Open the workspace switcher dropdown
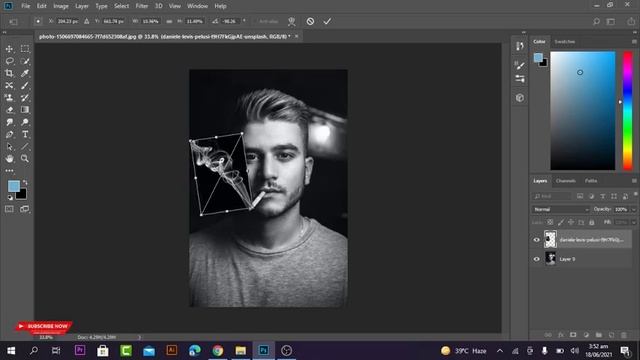This screenshot has width=640, height=360. point(611,21)
